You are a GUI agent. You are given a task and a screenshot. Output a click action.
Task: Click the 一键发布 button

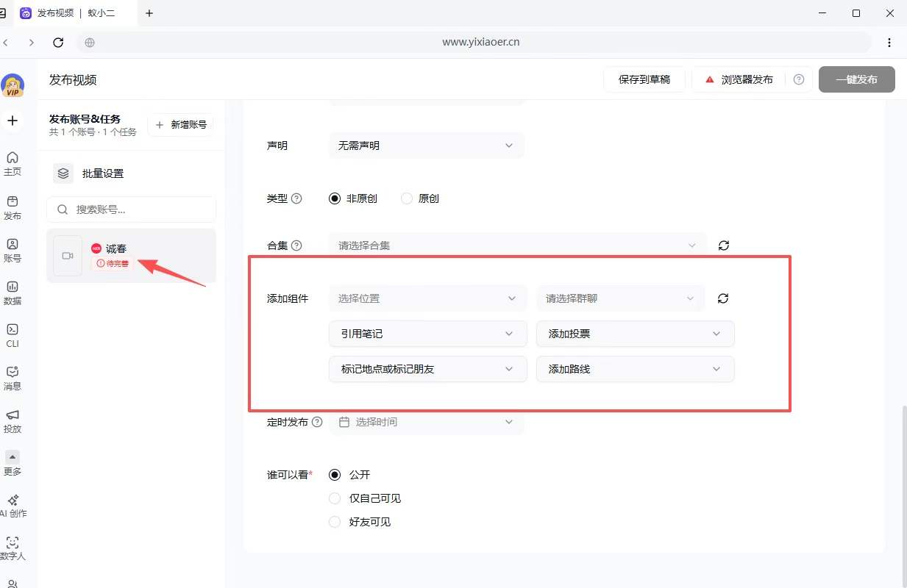(857, 79)
